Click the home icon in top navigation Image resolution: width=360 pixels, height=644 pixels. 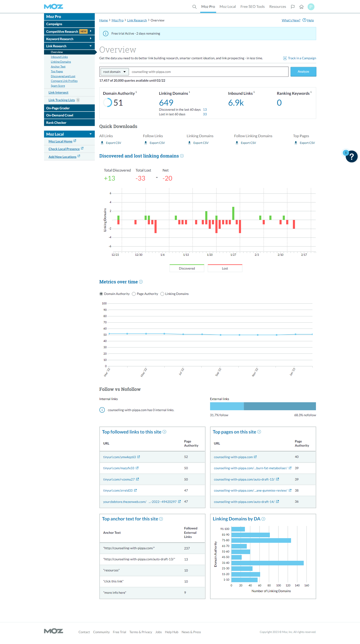point(301,7)
